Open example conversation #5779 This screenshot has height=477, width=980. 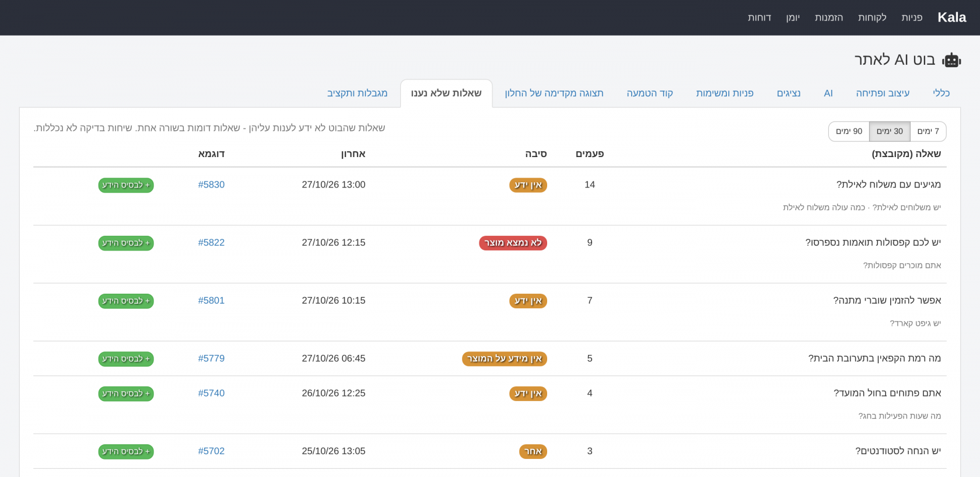click(211, 358)
